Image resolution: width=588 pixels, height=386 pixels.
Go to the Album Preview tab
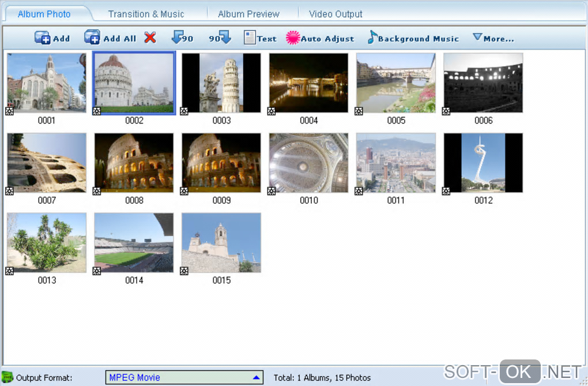pyautogui.click(x=248, y=14)
